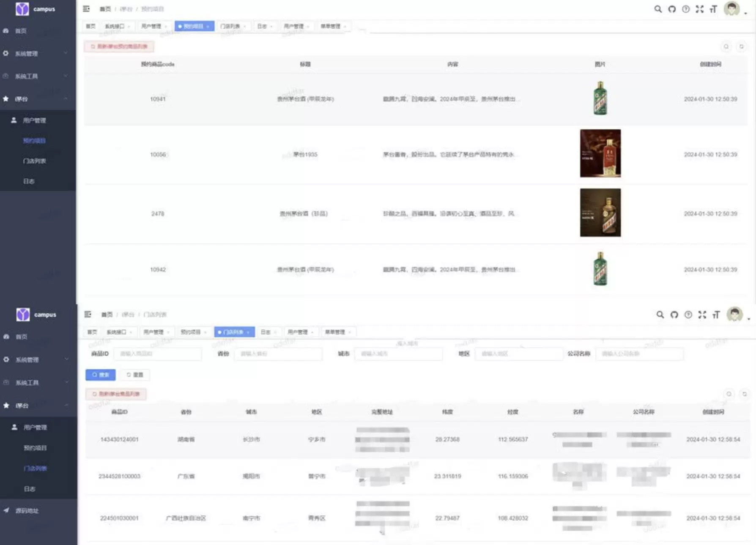Select 门店列表 in 预约项目 page sidebar
The width and height of the screenshot is (756, 545).
[x=38, y=161]
